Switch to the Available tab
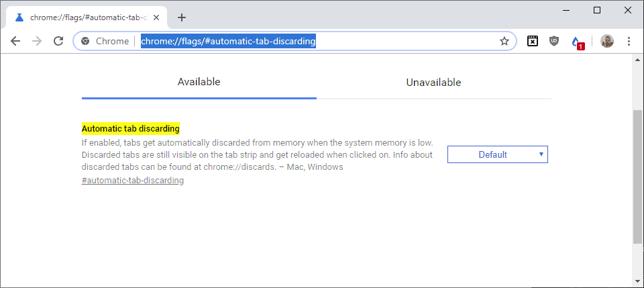Viewport: 644px width, 288px height. coord(199,82)
